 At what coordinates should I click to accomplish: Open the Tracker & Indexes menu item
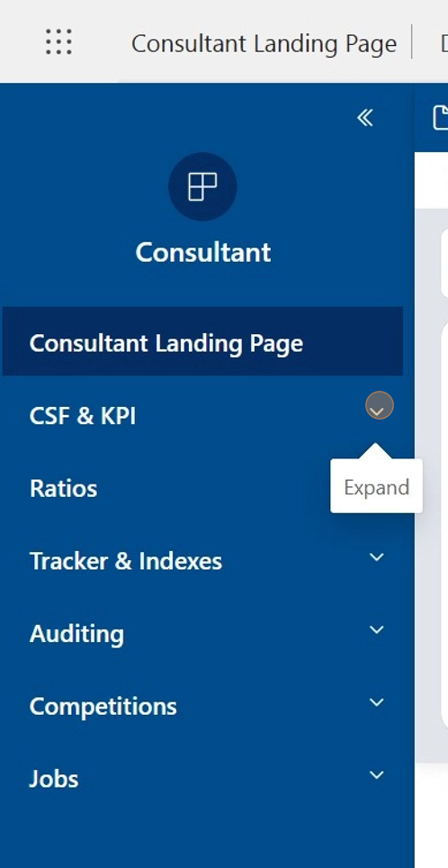pos(126,561)
